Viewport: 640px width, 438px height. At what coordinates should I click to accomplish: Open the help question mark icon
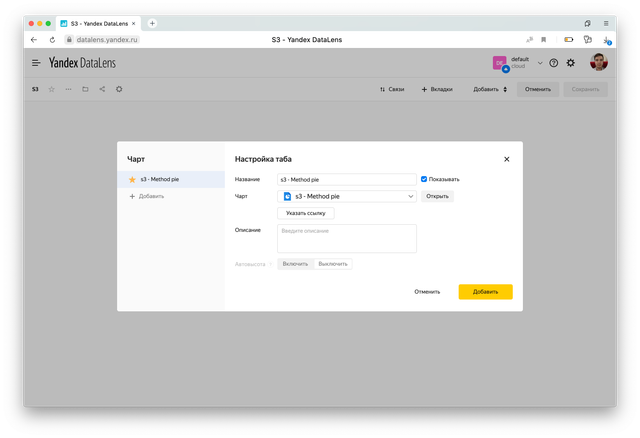(x=554, y=62)
